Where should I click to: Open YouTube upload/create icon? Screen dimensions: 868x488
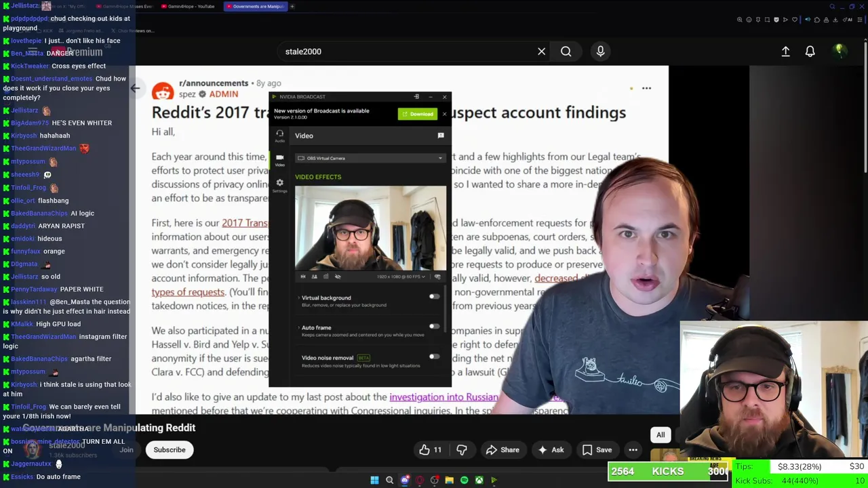coord(785,52)
